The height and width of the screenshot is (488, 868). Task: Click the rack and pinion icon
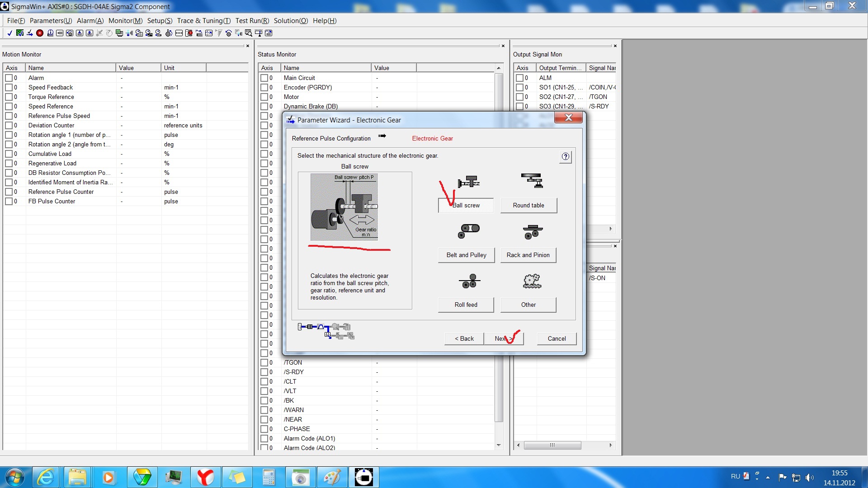533,232
